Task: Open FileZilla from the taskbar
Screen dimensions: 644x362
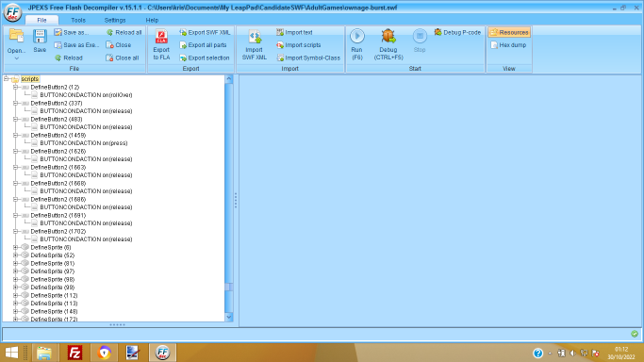Action: coord(74,353)
